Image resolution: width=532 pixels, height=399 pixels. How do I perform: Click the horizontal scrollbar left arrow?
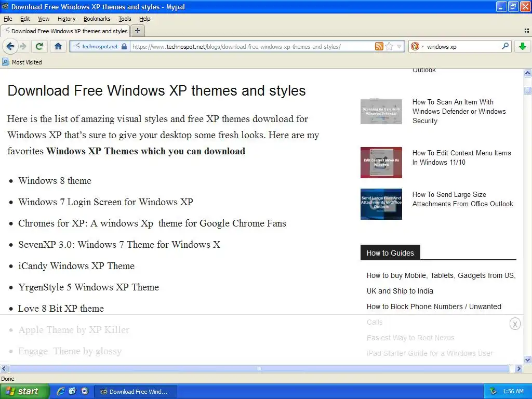pyautogui.click(x=4, y=368)
